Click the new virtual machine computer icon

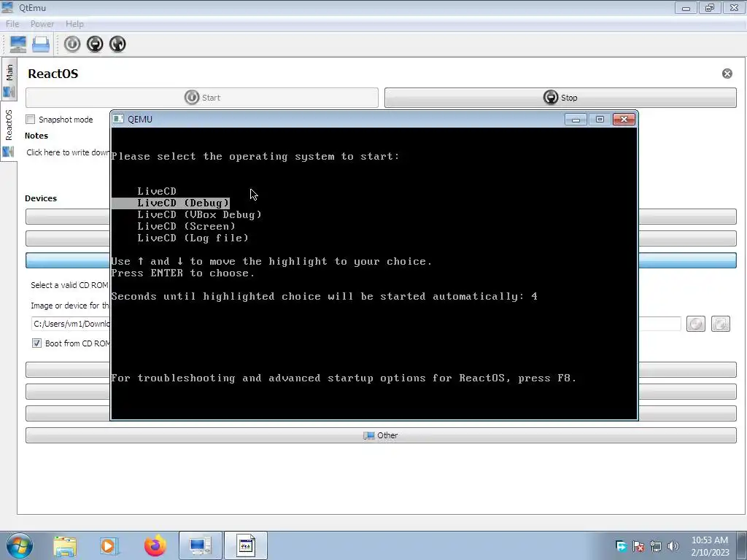[x=18, y=44]
